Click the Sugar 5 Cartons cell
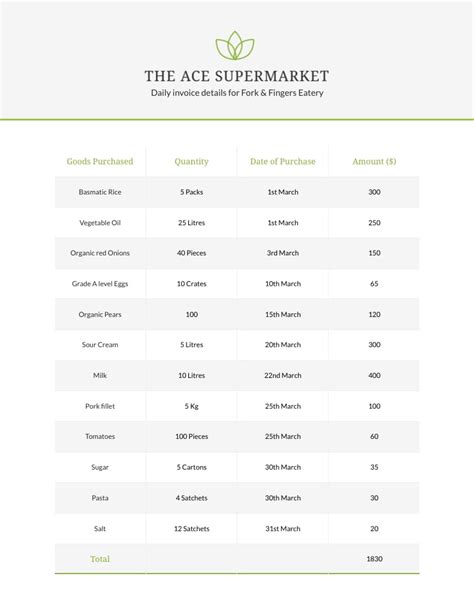This screenshot has height=613, width=474. pos(191,467)
